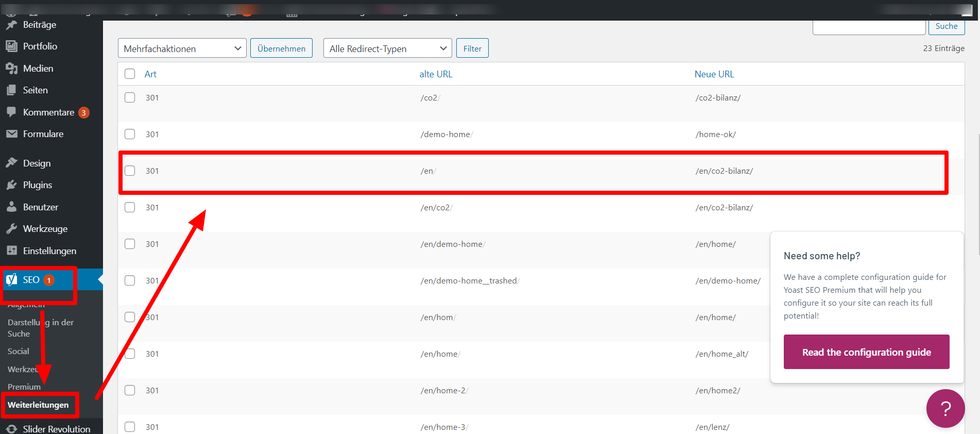Tick the /en/demo-home/ redirect checkbox
Screen dimensions: 980x434
(x=130, y=244)
